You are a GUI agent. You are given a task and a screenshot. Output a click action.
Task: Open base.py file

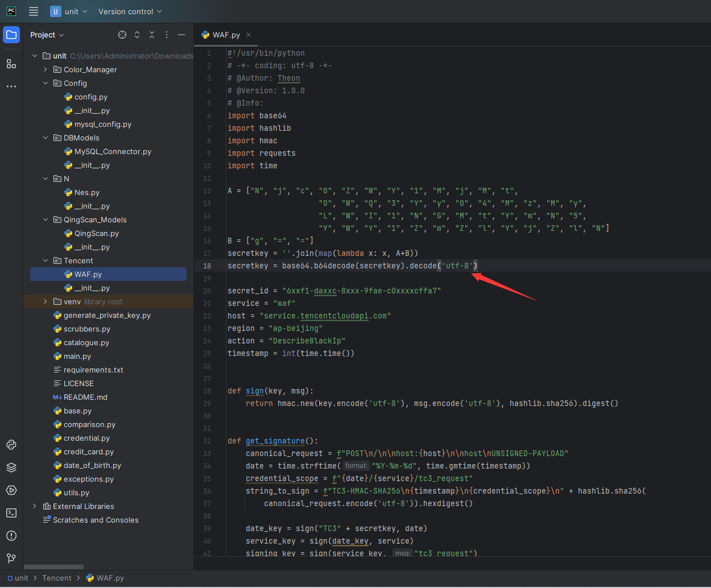[x=72, y=411]
